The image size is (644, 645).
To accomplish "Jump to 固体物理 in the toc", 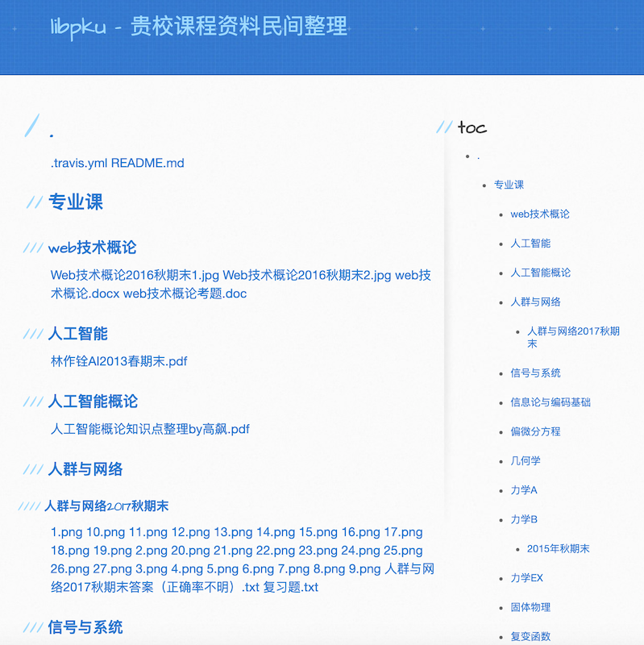I will pyautogui.click(x=530, y=607).
